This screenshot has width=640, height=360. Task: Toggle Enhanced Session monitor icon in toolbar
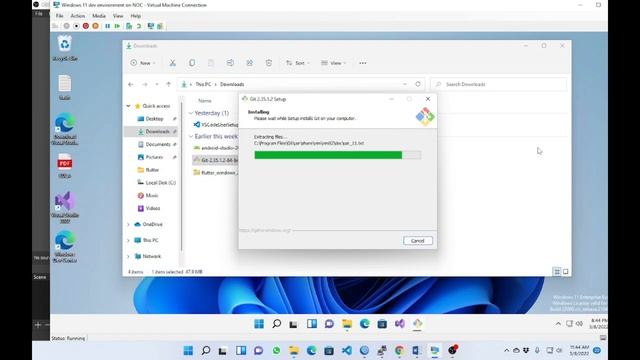(x=151, y=26)
